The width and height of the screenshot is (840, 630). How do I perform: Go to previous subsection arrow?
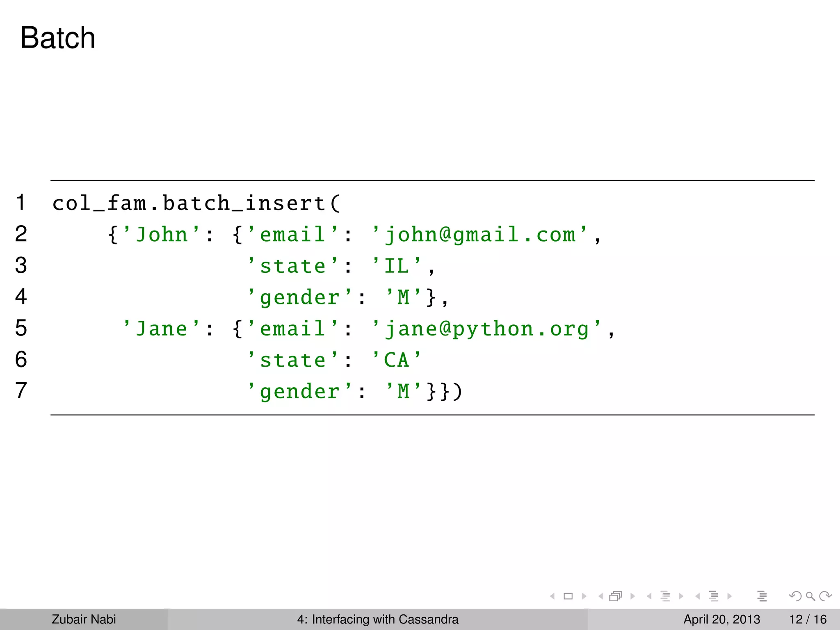649,596
